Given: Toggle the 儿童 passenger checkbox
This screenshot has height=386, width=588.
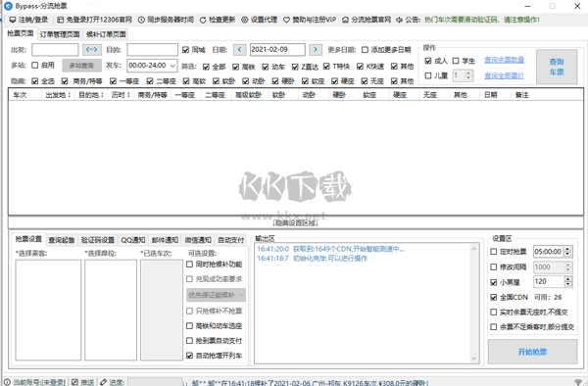Looking at the screenshot, I should pyautogui.click(x=428, y=75).
